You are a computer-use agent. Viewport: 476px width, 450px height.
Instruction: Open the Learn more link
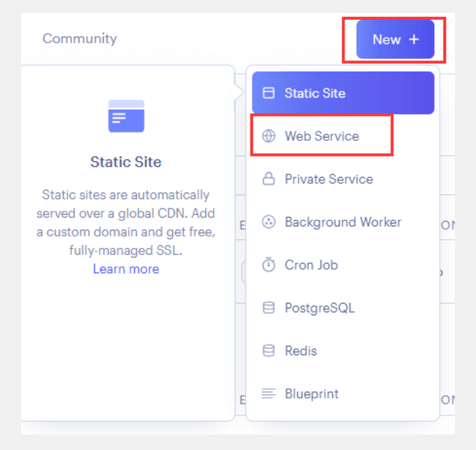coord(126,269)
